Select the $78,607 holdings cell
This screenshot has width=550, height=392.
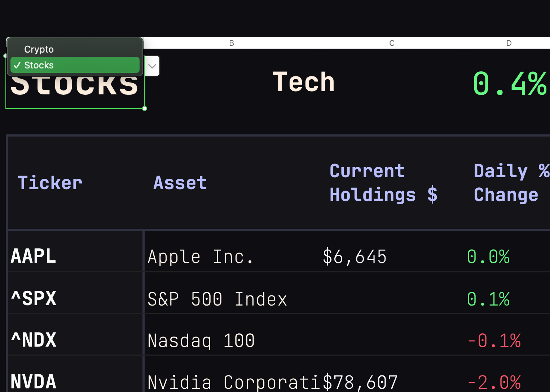[360, 382]
